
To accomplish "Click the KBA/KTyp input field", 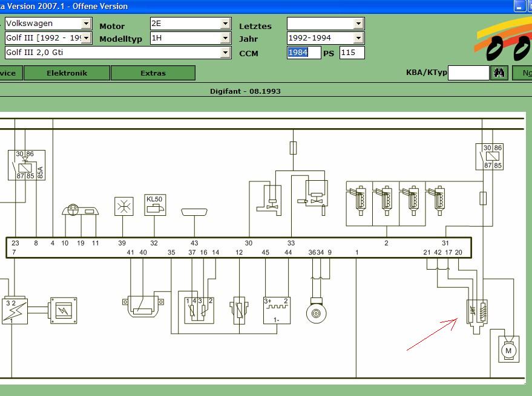I will click(468, 73).
